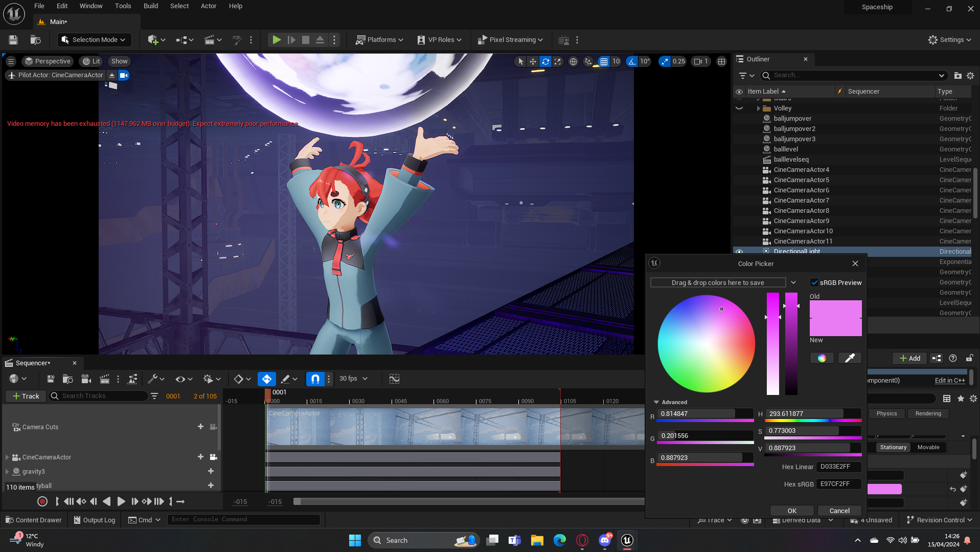Viewport: 980px width, 552px height.
Task: Click OK in the Color Picker
Action: (x=792, y=511)
